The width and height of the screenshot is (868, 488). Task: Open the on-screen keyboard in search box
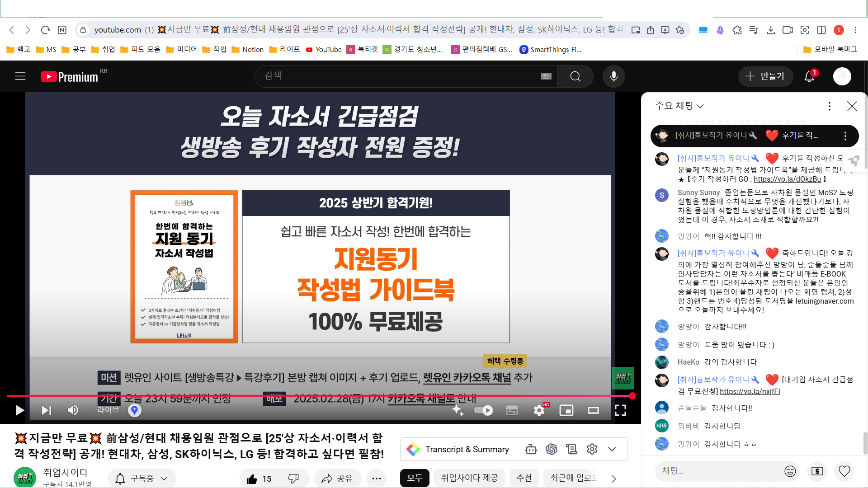click(x=546, y=76)
